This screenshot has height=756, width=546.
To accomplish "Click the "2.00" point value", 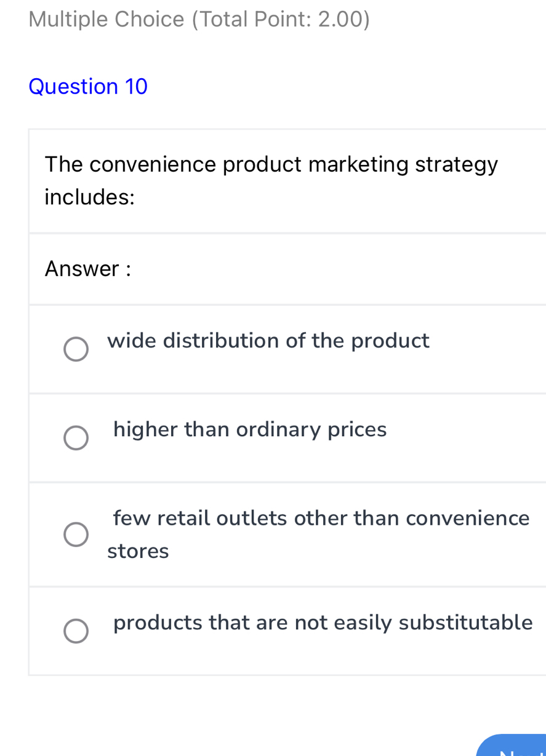I will coord(340,20).
